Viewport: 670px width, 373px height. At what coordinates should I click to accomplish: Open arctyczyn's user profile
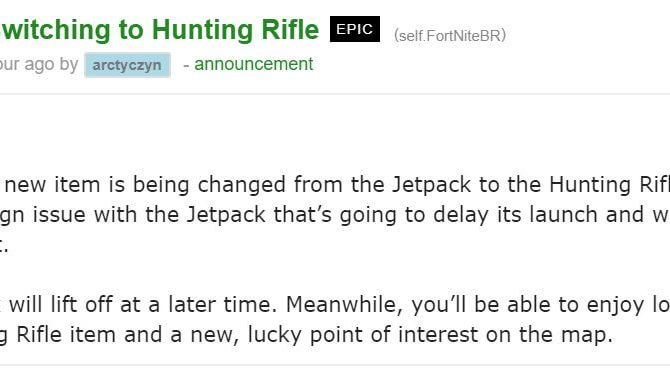127,65
